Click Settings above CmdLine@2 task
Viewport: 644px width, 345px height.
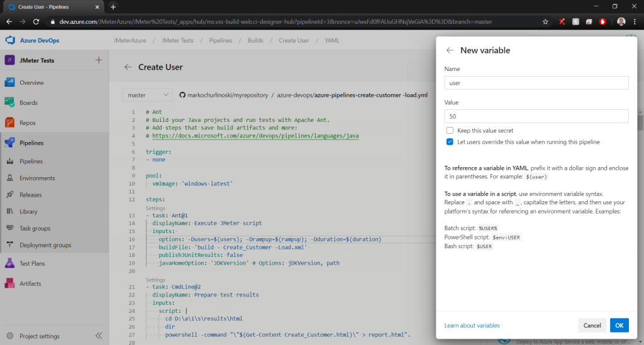[x=155, y=280]
